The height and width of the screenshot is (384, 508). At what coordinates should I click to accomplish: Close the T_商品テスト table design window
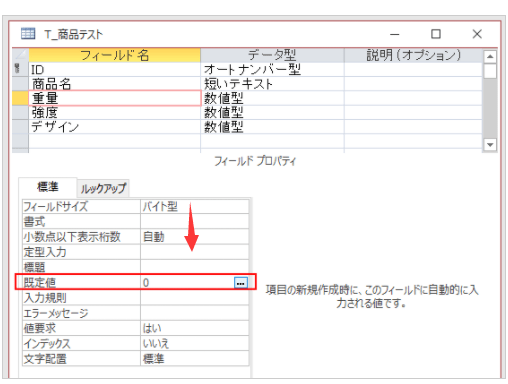point(477,34)
